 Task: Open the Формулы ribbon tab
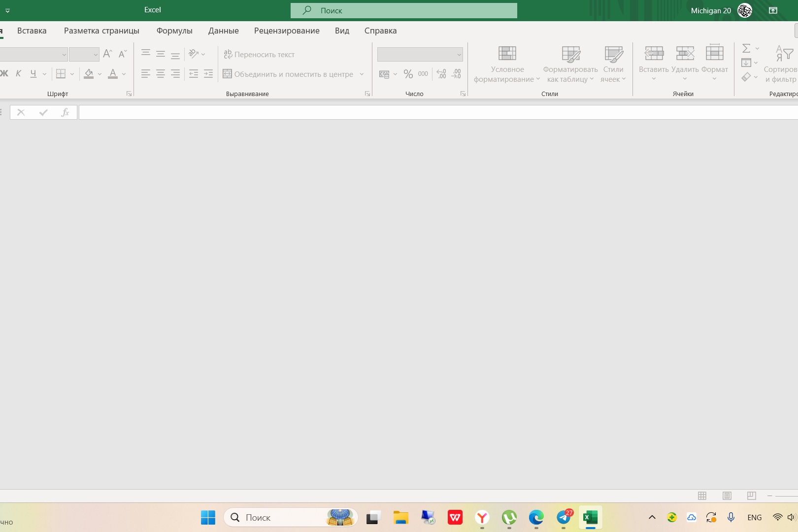[174, 31]
